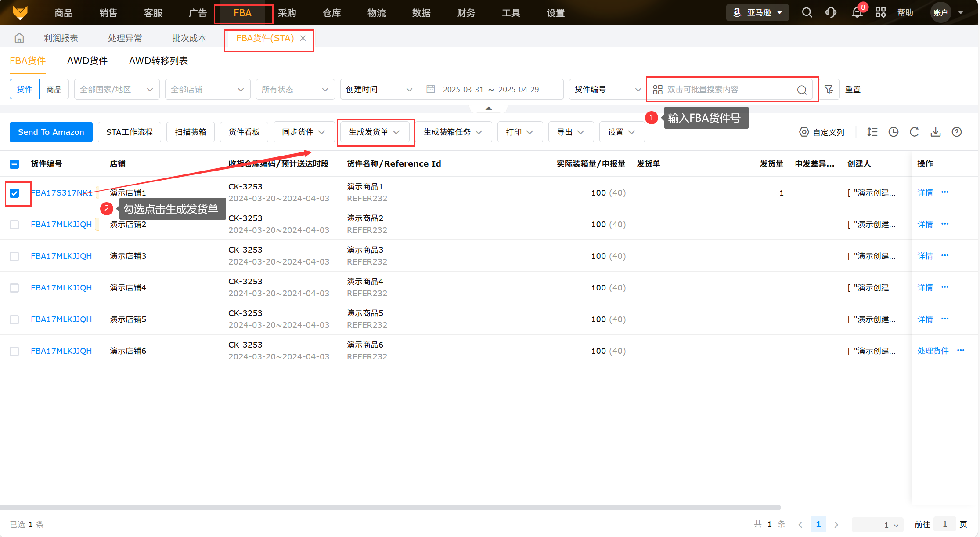Adjust row height with line-spacing icon
Screen dimensions: 980x537
[x=872, y=132]
